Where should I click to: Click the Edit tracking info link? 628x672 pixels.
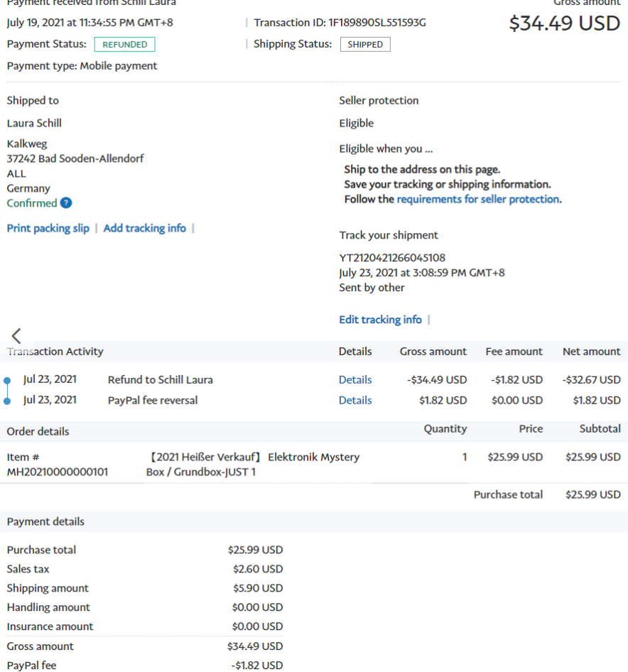(x=380, y=320)
